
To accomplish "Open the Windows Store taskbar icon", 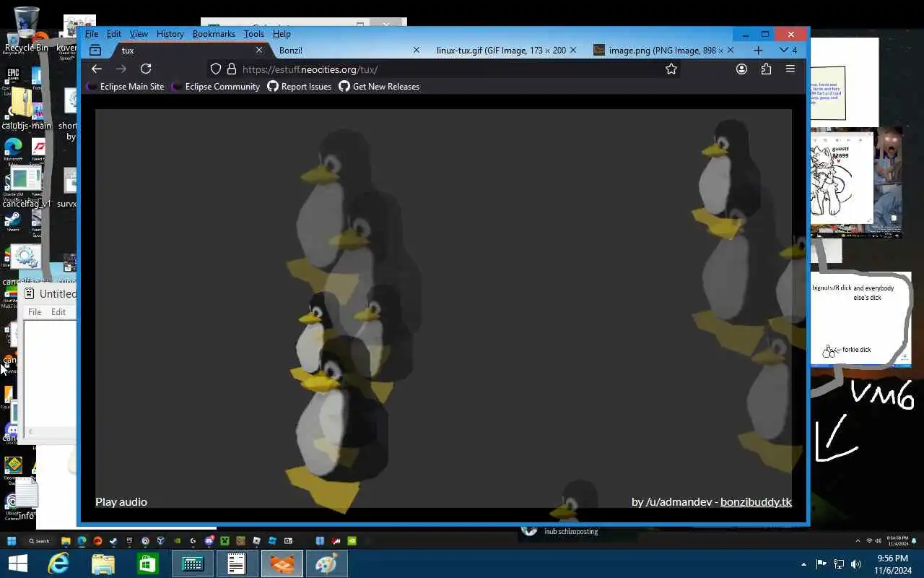I will (x=147, y=564).
